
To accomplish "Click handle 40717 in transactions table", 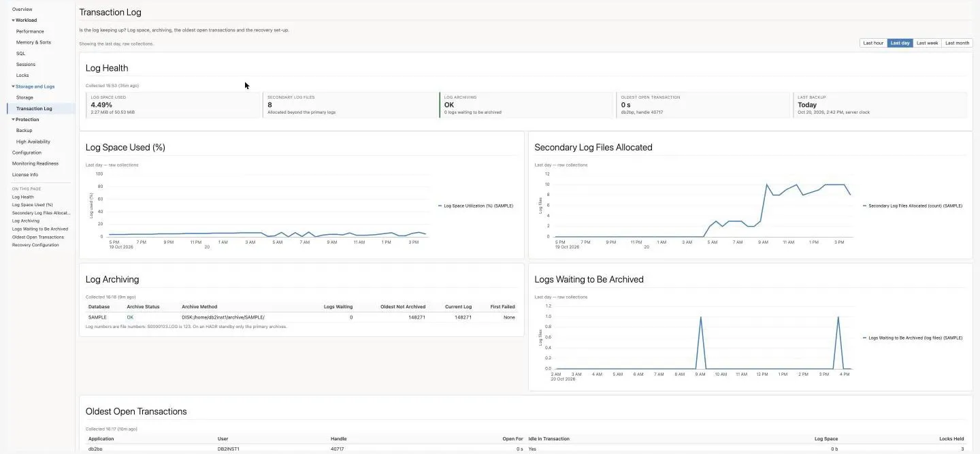I will pos(338,449).
